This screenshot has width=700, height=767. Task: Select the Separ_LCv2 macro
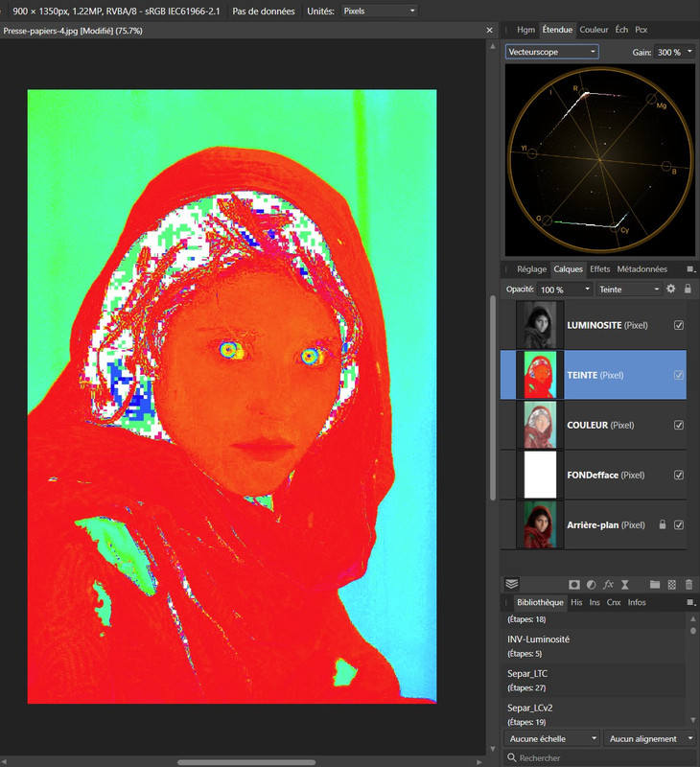coord(593,714)
